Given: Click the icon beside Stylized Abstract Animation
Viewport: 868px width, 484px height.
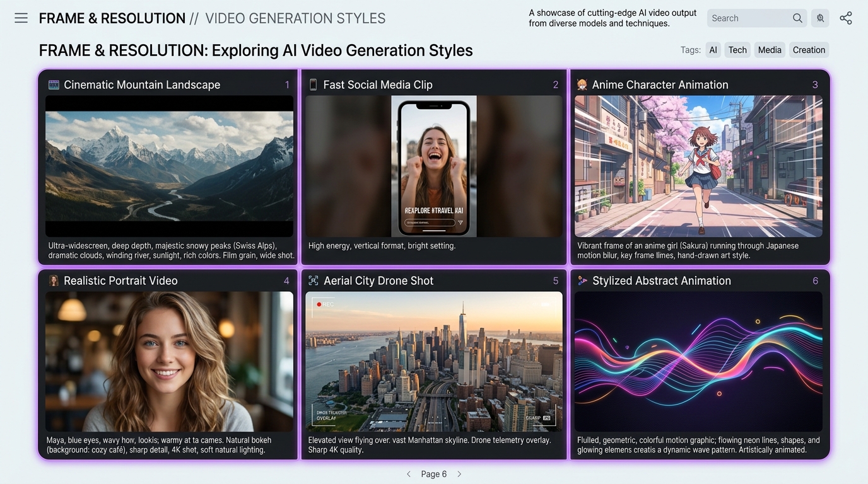Looking at the screenshot, I should click(582, 281).
